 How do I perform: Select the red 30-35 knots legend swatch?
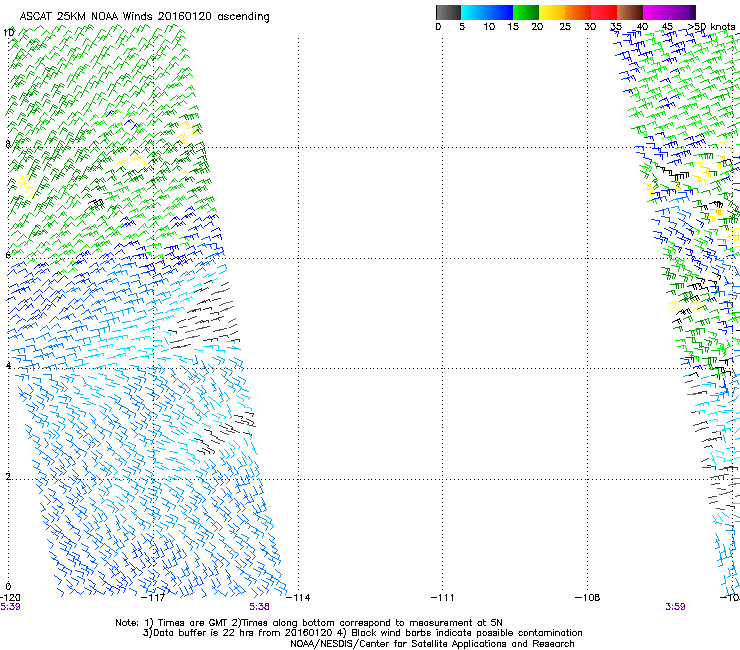[x=604, y=12]
